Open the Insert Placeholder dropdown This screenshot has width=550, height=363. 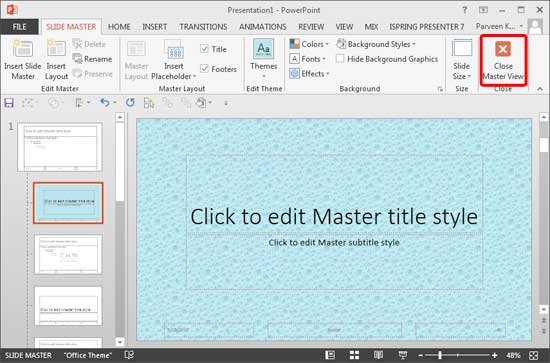pos(174,60)
